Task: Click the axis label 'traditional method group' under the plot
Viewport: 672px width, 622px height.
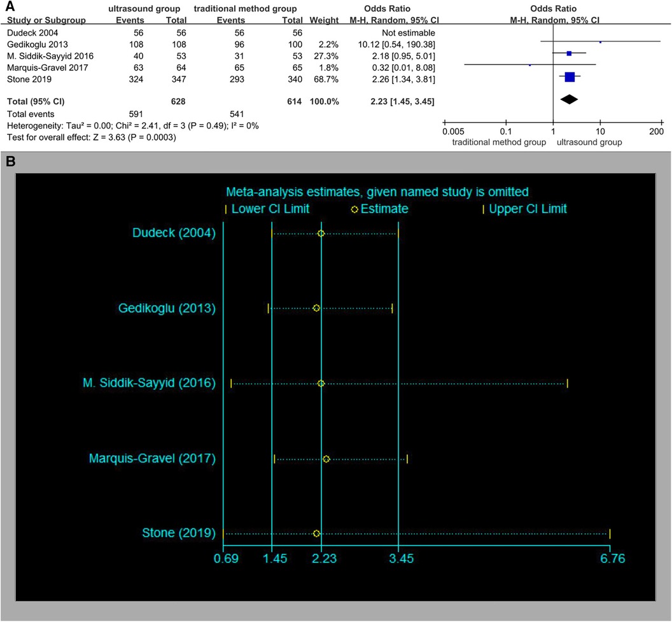Action: (499, 143)
